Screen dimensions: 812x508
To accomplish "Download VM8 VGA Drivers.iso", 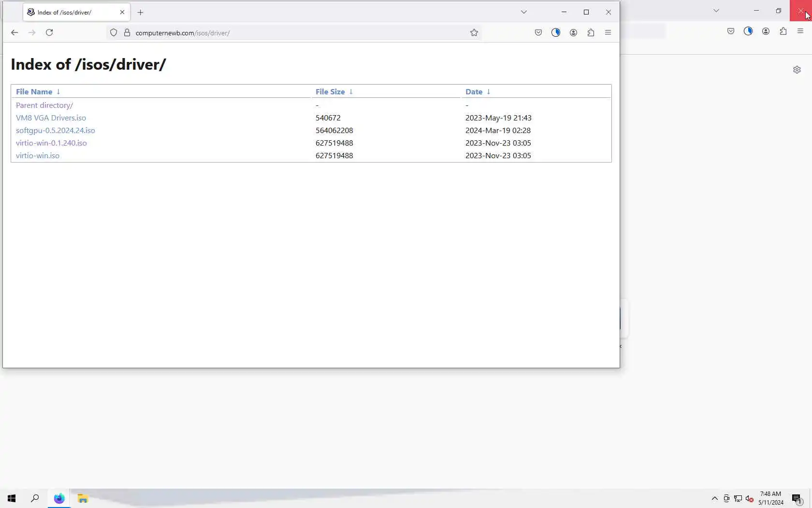I will 51,118.
